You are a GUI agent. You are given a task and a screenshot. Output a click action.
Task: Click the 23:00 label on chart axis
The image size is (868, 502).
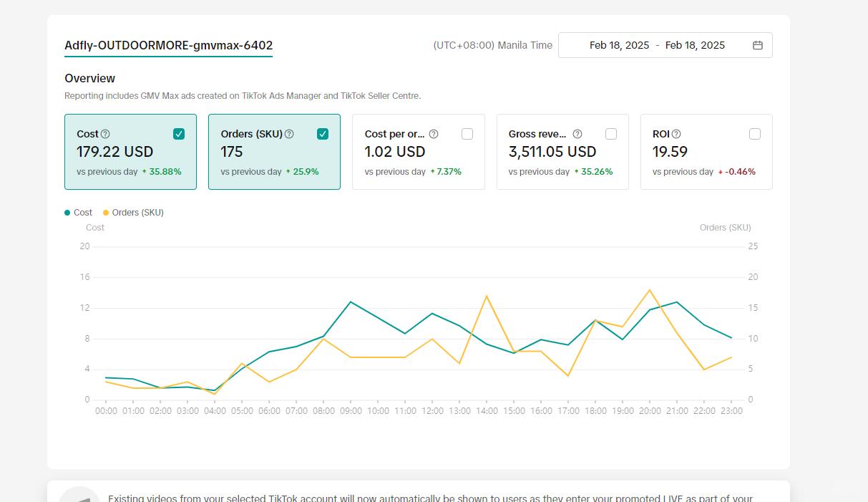731,411
